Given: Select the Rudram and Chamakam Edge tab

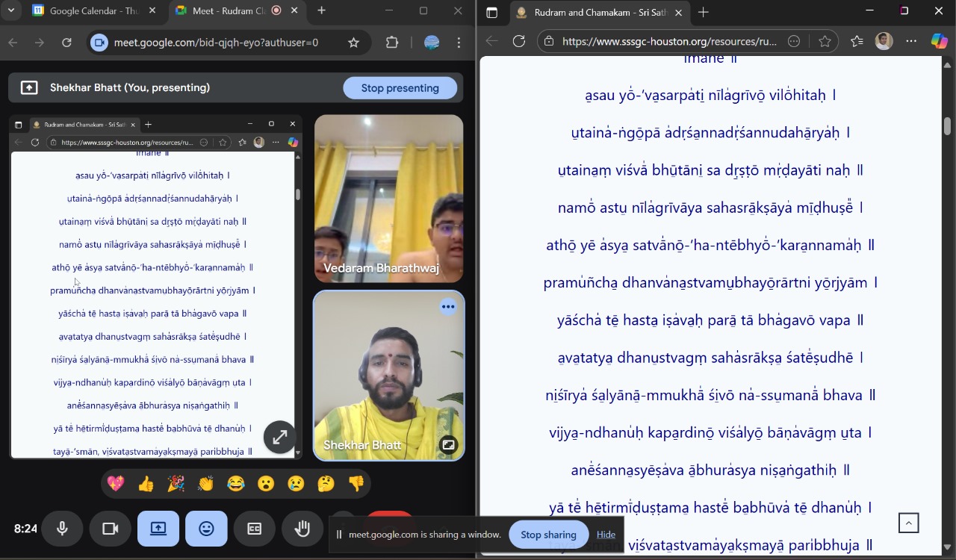Looking at the screenshot, I should pos(597,12).
